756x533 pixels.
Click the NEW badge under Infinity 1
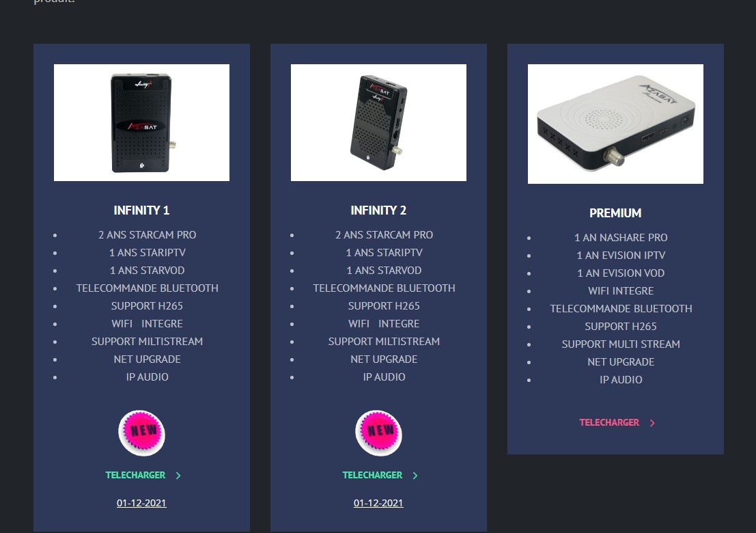pos(142,433)
